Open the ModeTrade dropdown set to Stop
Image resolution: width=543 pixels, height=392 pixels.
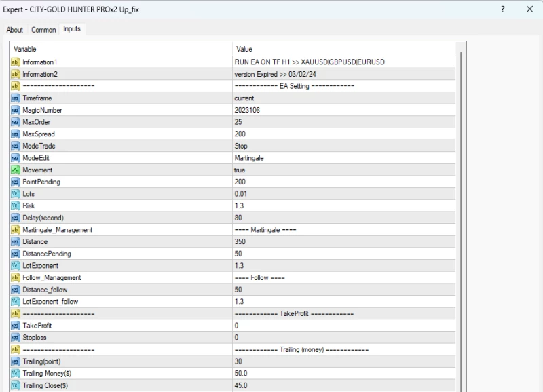coord(343,146)
